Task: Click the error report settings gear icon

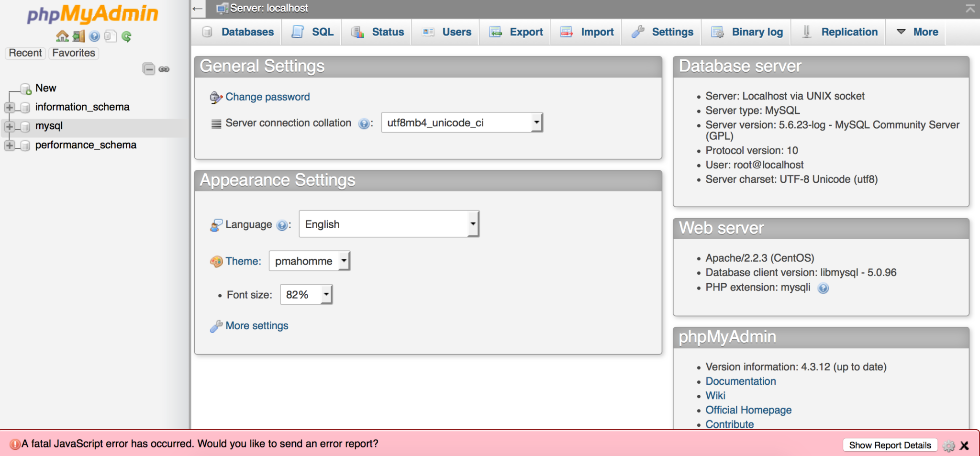Action: click(949, 446)
